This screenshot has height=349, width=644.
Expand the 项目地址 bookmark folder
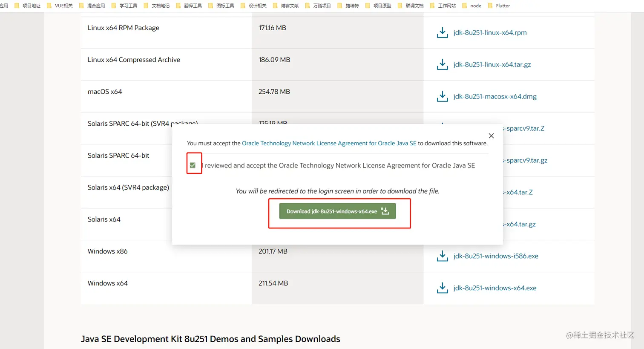27,6
